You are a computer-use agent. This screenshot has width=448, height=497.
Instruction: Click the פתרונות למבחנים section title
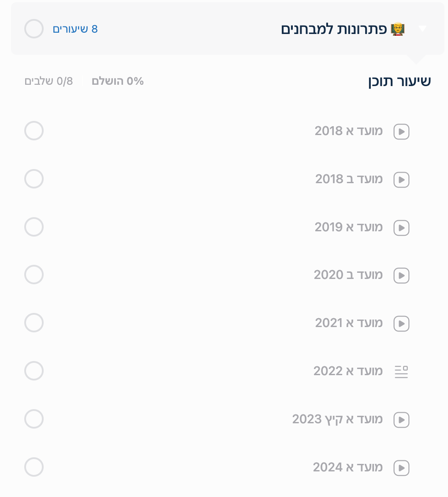(334, 30)
